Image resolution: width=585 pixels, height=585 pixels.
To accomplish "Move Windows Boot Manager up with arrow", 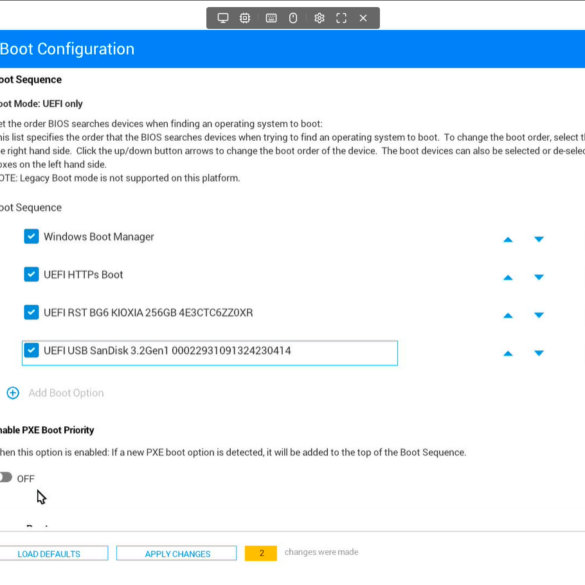I will [508, 240].
